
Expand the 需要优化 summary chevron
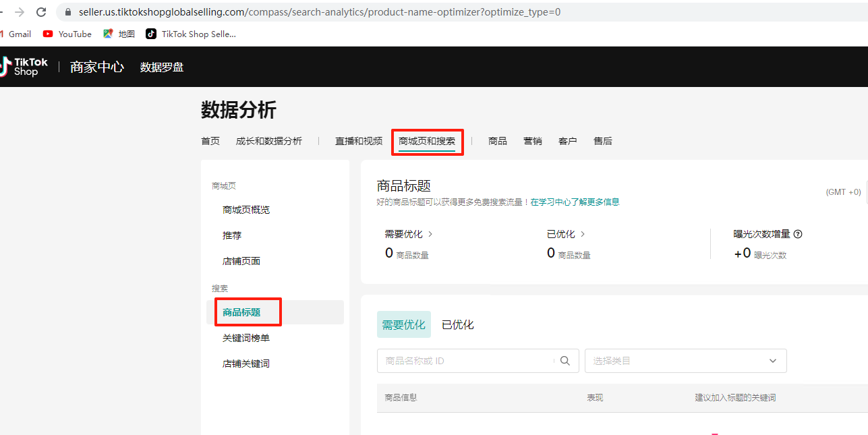point(430,234)
